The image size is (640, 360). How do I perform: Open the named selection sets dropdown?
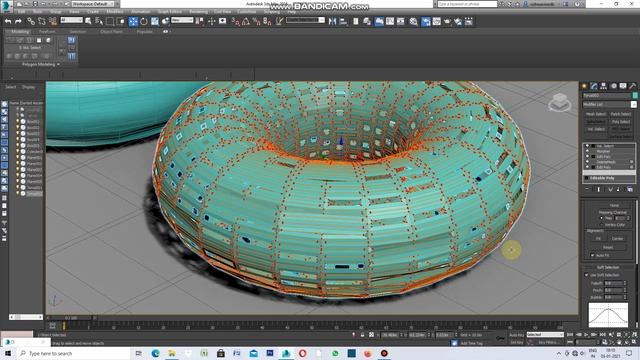click(x=305, y=20)
